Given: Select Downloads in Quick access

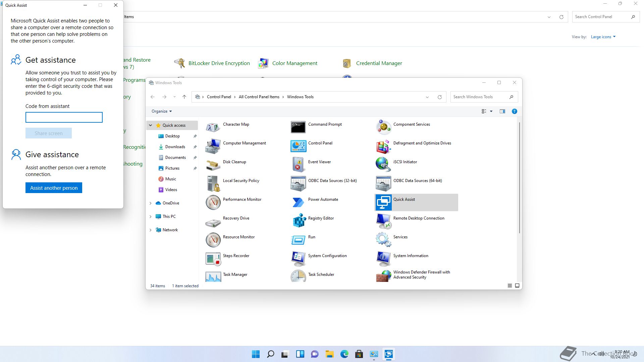Looking at the screenshot, I should click(175, 147).
